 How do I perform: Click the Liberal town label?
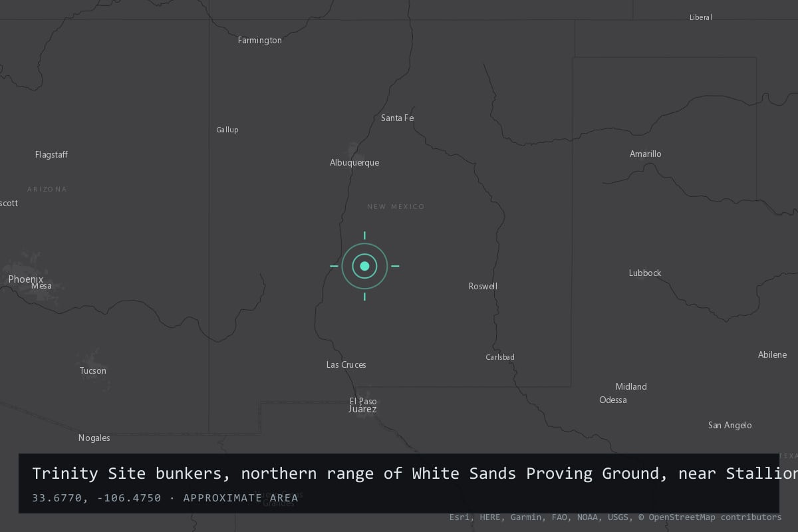(x=701, y=17)
